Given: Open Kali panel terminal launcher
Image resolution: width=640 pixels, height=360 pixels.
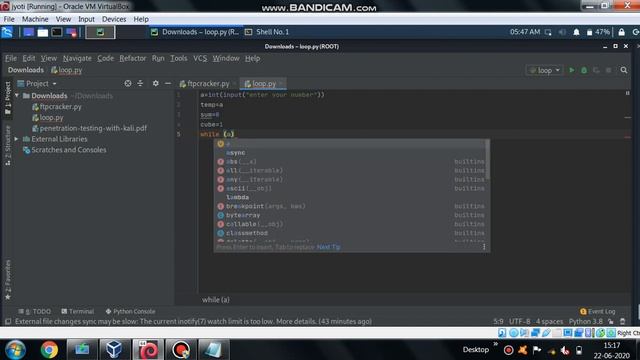Looking at the screenshot, I should click(57, 32).
